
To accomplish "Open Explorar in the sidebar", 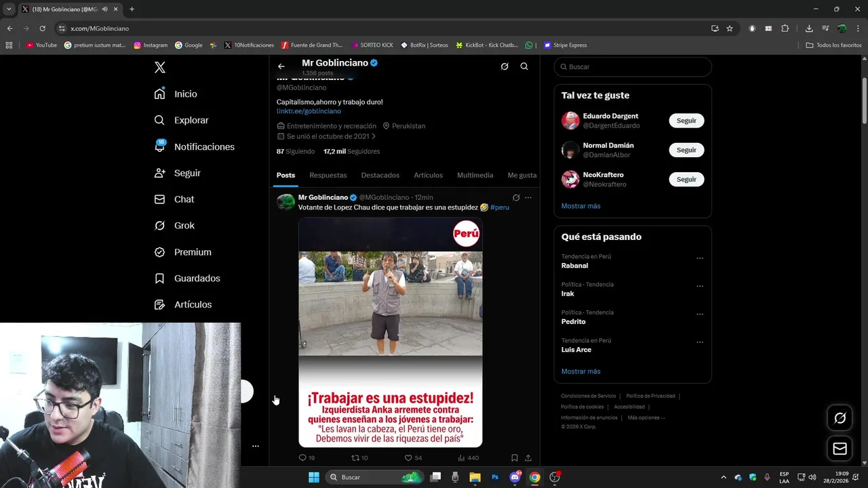I will point(181,120).
